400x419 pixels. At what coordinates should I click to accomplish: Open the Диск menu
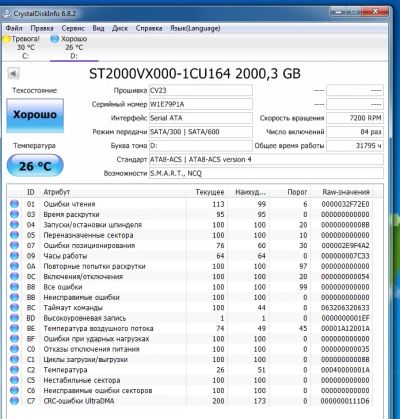pyautogui.click(x=120, y=28)
